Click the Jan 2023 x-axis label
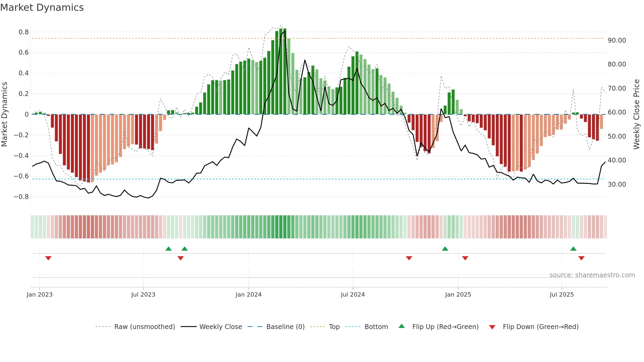 point(40,294)
